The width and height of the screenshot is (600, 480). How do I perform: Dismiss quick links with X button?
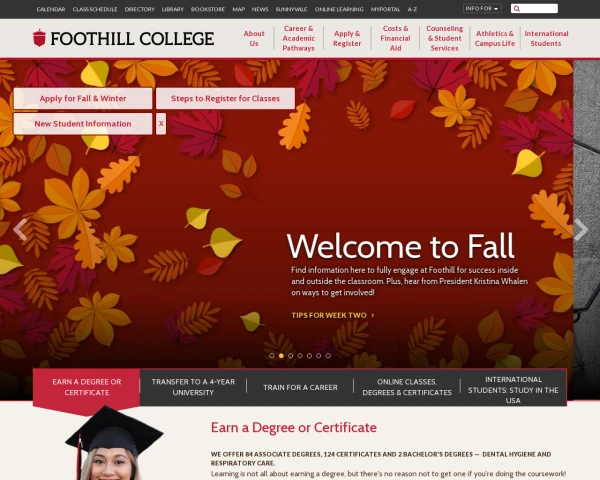(x=161, y=124)
